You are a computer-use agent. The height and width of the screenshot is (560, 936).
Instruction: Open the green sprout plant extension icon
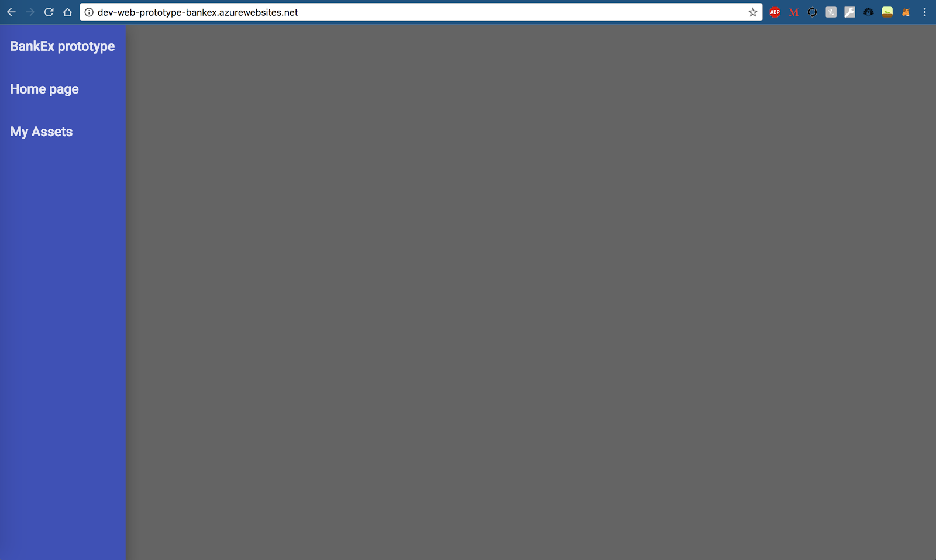coord(887,12)
